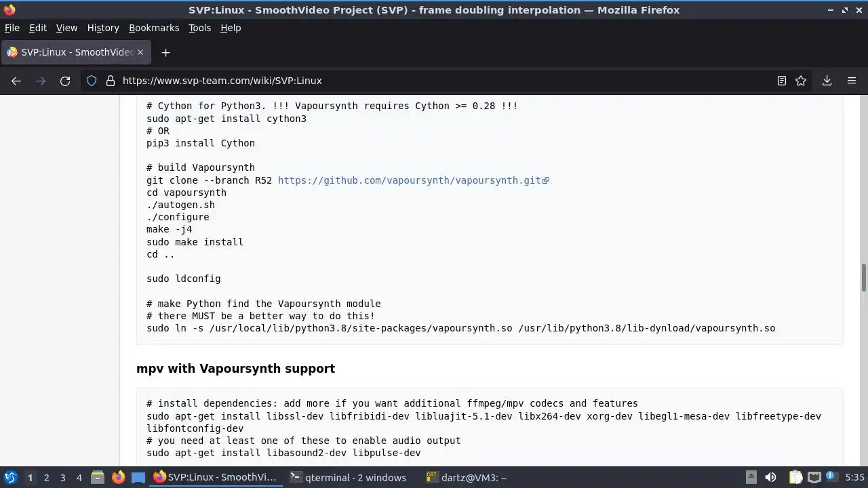Click the 5:35 clock

pos(854,478)
